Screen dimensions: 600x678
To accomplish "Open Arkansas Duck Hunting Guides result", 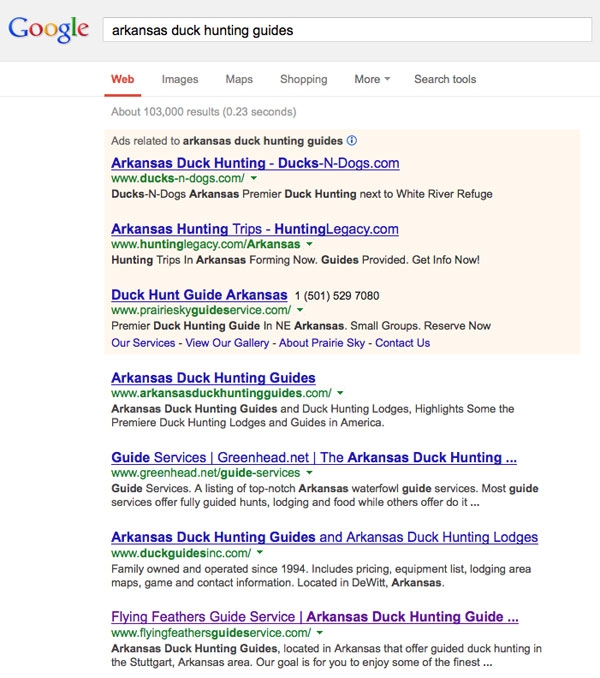I will click(213, 377).
